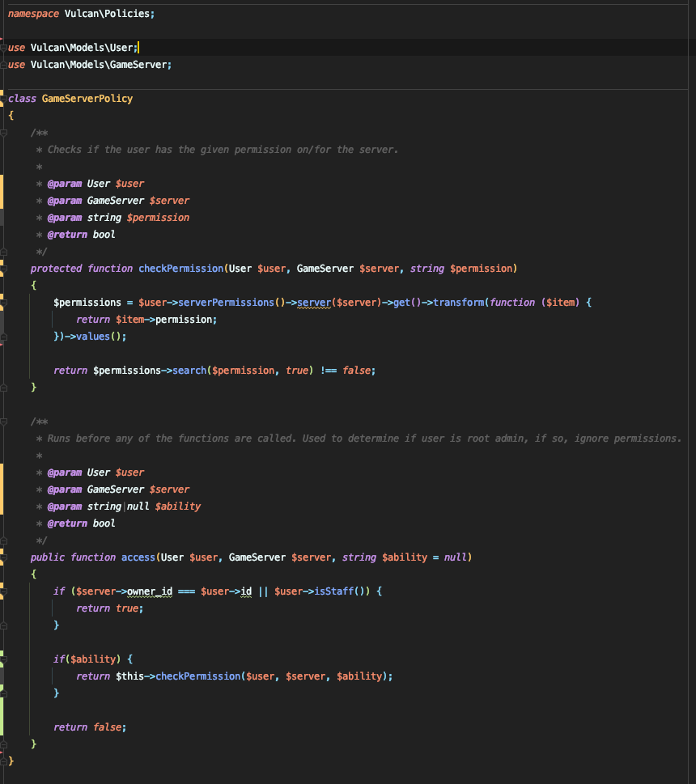Viewport: 696px width, 784px height.
Task: Collapse the checkPermission docblock comment
Action: click(x=3, y=133)
